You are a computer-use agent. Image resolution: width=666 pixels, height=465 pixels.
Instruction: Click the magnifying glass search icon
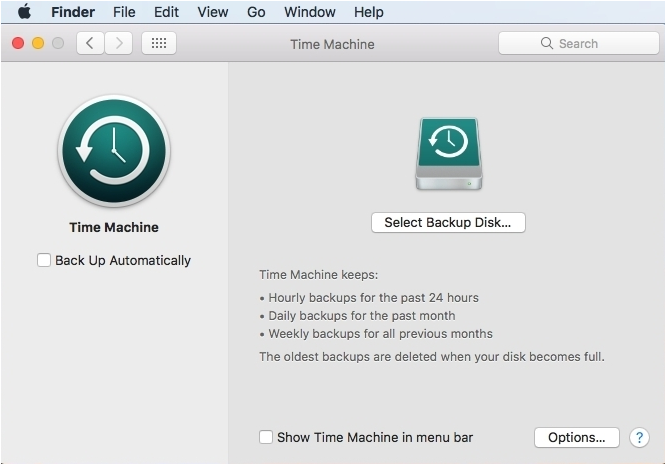pos(547,43)
